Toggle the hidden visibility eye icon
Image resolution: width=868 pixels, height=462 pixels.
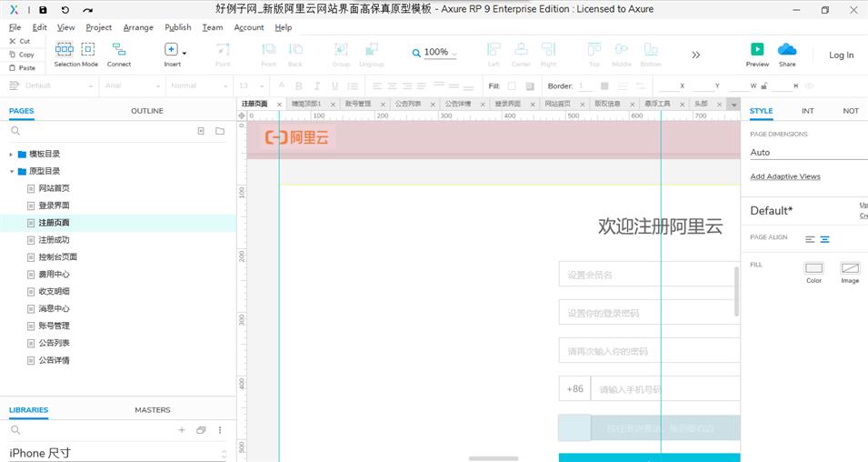[x=809, y=85]
